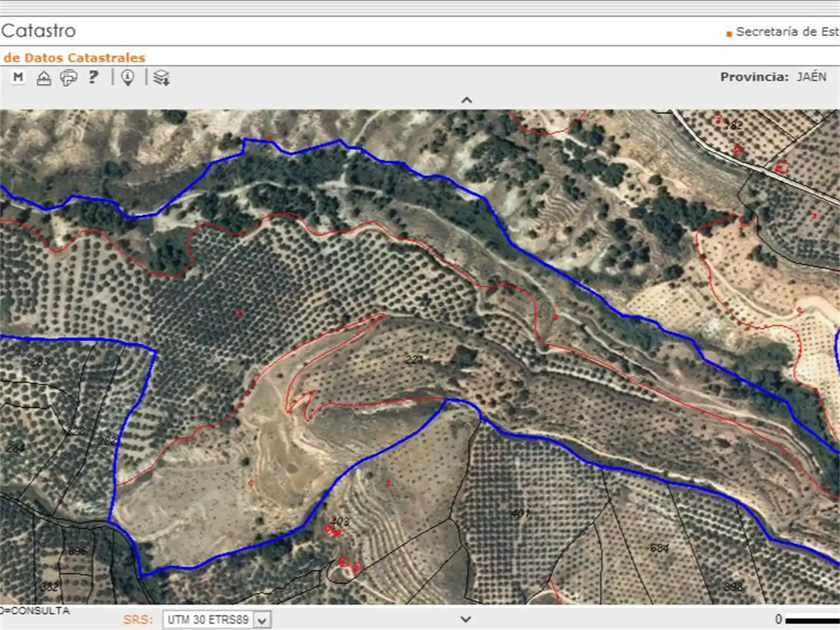Click parcel 221 on the map
This screenshot has height=630, width=840.
tap(414, 360)
